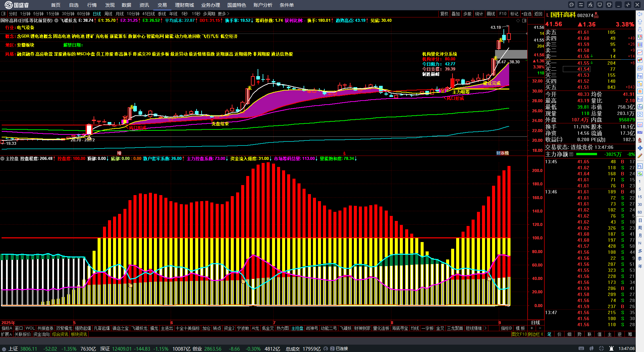Screen dimensions: 644x352
Task: Open the 账户分析 menu
Action: [x=263, y=5]
